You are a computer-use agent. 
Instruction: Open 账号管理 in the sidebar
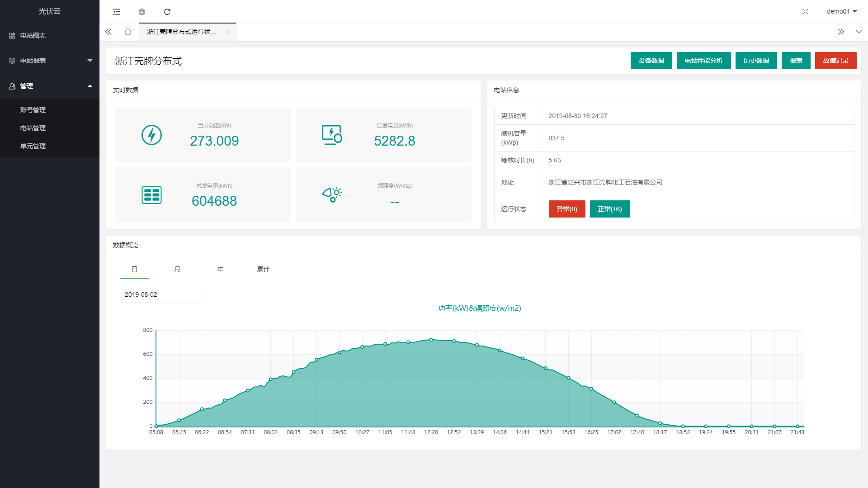(x=33, y=110)
